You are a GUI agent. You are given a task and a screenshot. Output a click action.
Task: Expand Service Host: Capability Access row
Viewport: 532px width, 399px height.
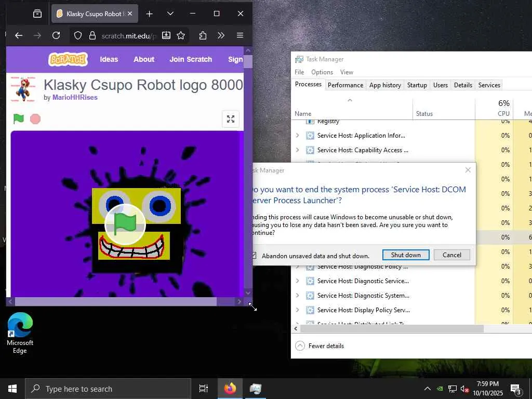point(298,150)
